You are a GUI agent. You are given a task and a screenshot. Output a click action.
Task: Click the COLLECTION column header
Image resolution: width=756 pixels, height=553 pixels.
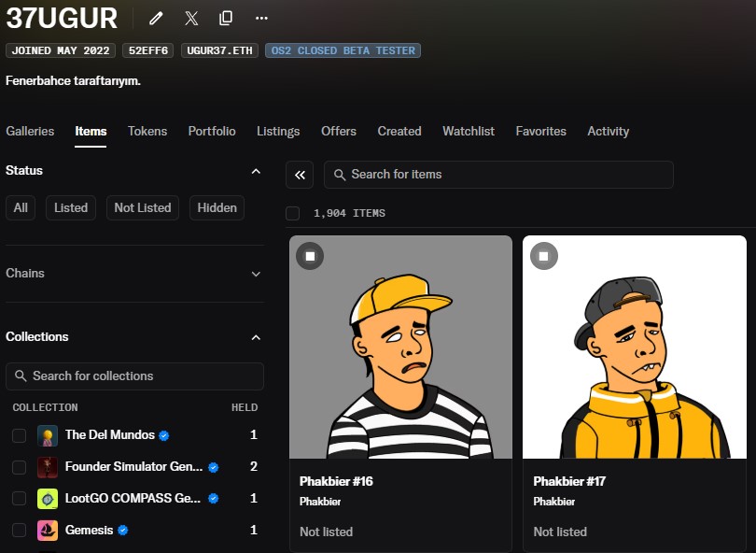46,408
